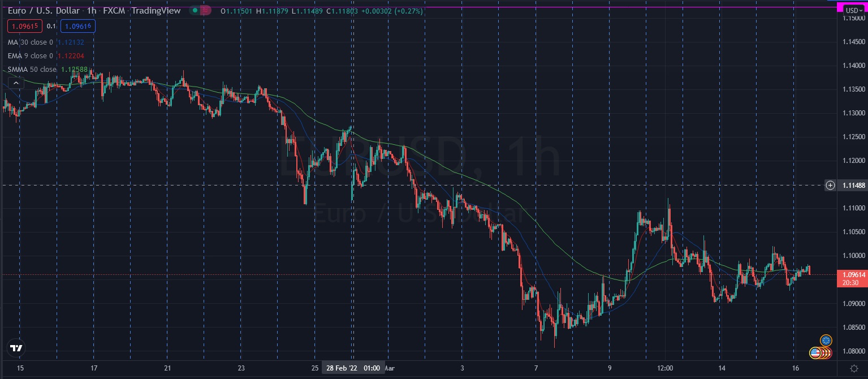The width and height of the screenshot is (868, 379).
Task: Click the 1.12588 SMMA value
Action: (74, 70)
